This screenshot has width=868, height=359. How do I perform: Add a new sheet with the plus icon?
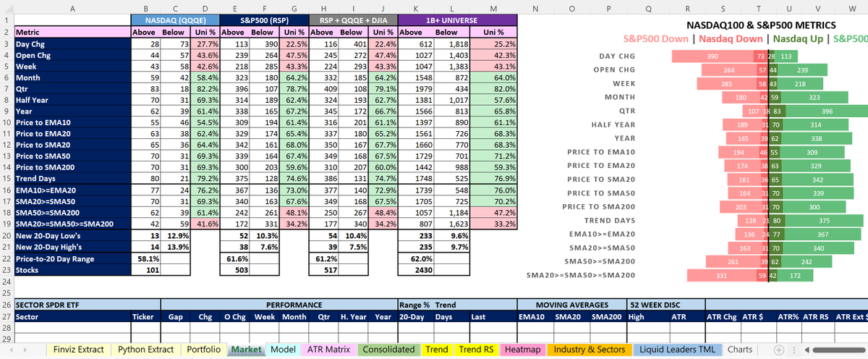778,350
